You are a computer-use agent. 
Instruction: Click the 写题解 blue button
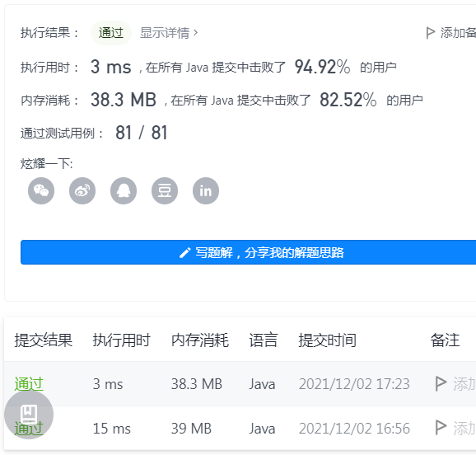tap(248, 252)
